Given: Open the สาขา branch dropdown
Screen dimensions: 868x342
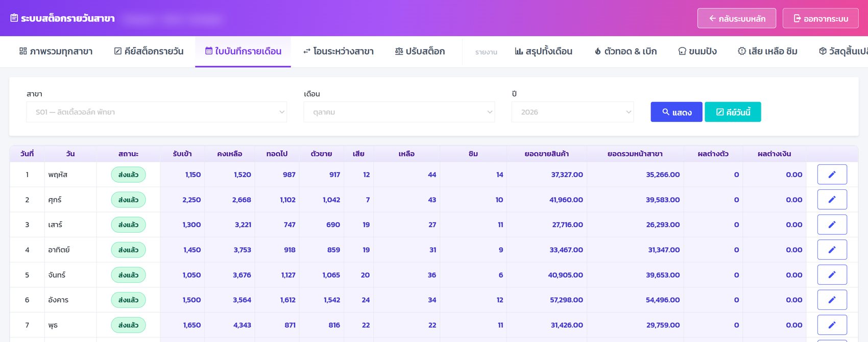Looking at the screenshot, I should [x=156, y=112].
